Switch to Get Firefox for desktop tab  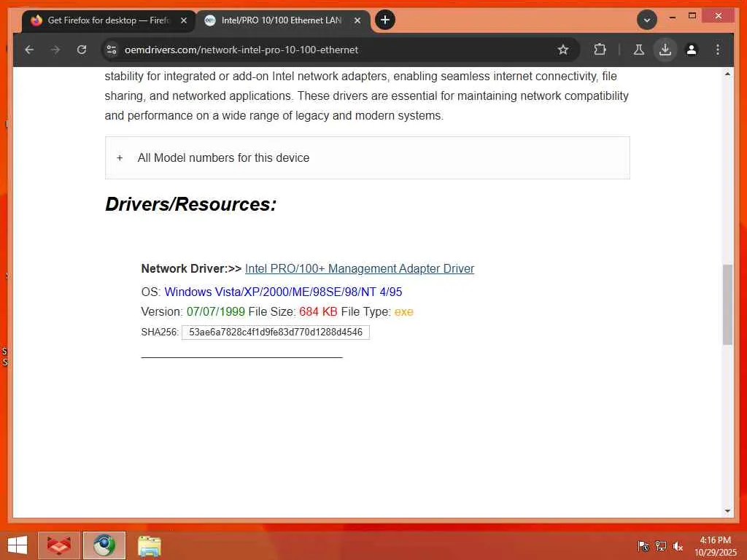[109, 20]
